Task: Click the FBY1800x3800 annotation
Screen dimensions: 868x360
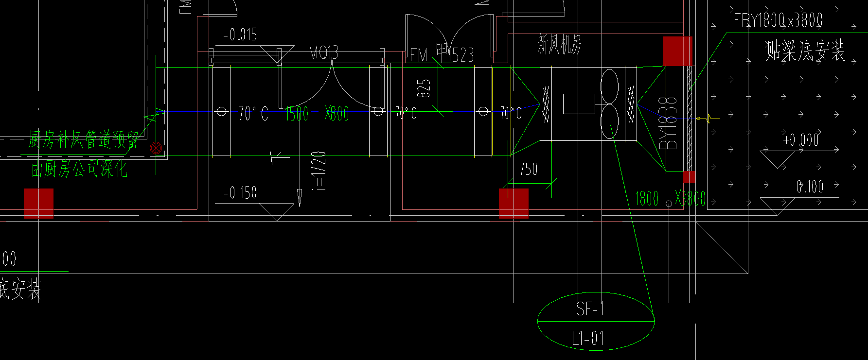Action: coord(778,20)
